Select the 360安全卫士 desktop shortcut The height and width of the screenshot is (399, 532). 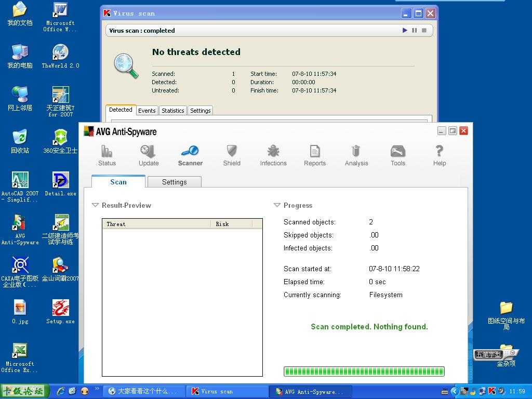(60, 141)
